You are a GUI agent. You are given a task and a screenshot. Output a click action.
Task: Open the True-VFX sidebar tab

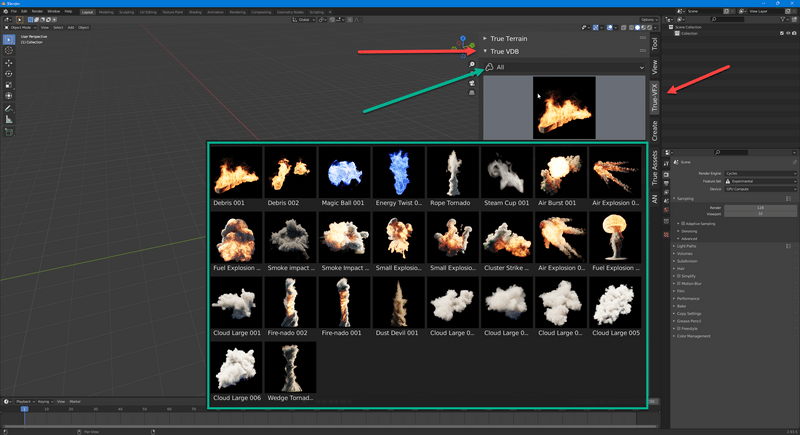[x=655, y=99]
